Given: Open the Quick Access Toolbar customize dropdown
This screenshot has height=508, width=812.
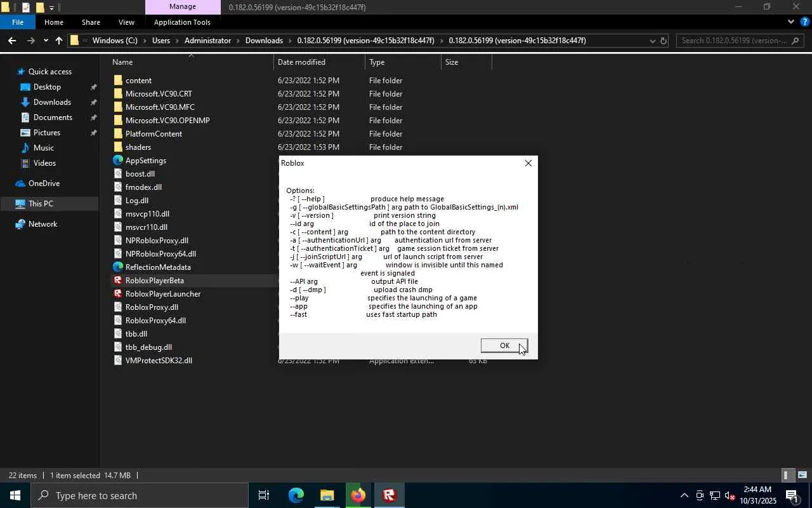Looking at the screenshot, I should 51,8.
